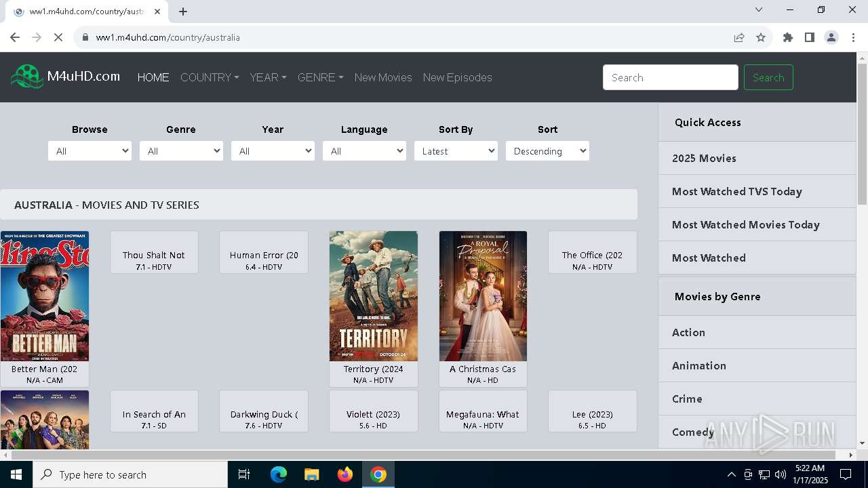Click the volume icon in system tray

coord(780,474)
